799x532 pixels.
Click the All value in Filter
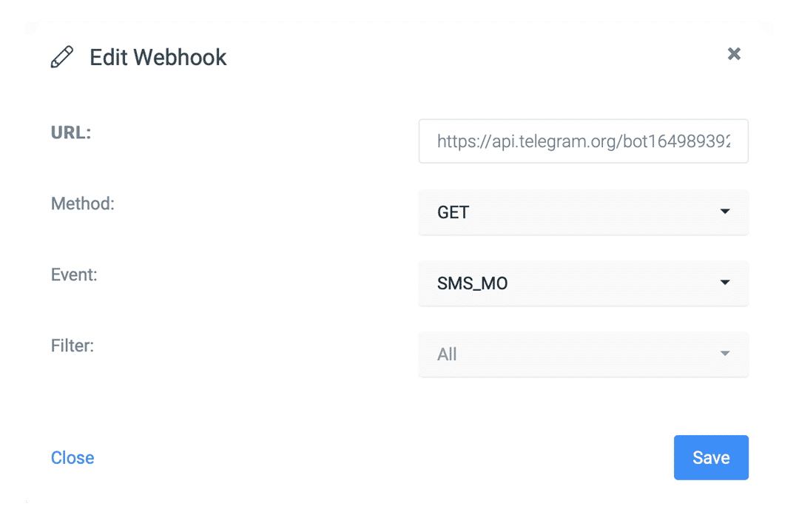pos(447,354)
